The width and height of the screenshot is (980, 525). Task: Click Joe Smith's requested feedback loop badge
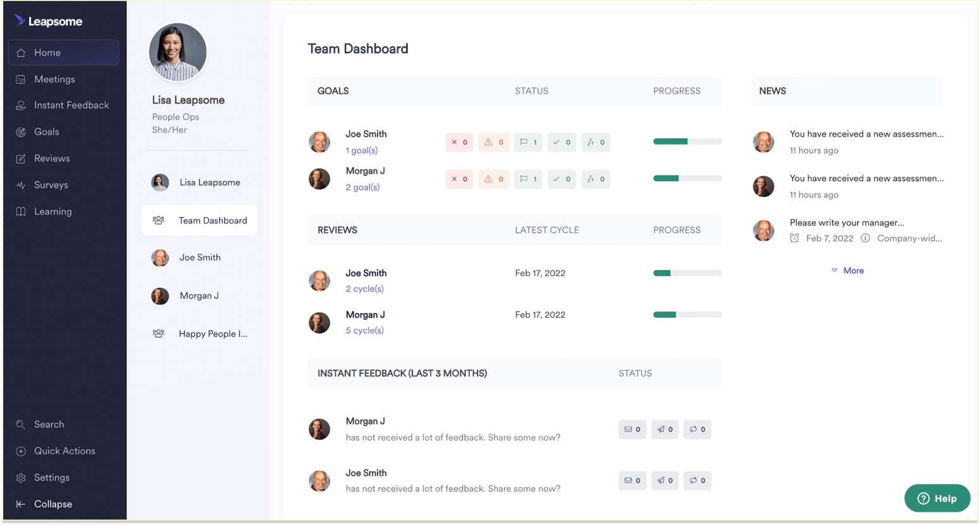(697, 480)
